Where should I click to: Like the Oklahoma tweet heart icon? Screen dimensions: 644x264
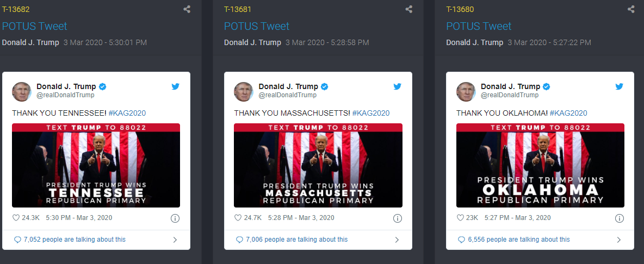(x=460, y=218)
